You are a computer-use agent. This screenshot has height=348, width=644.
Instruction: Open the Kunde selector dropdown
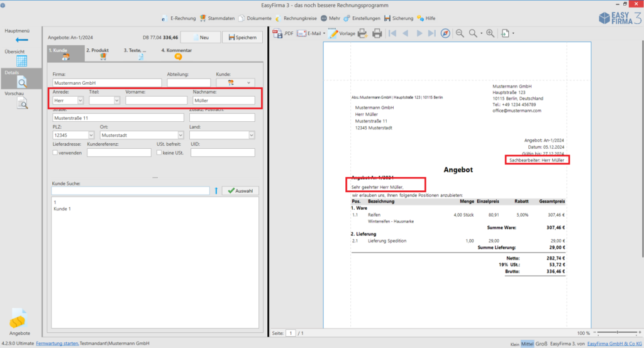coord(235,83)
